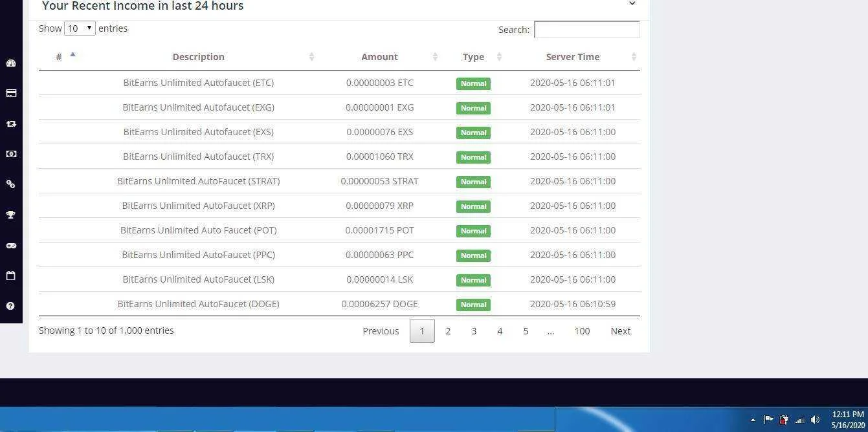This screenshot has width=868, height=432.
Task: Click Normal badge in the XRP row
Action: [x=473, y=206]
